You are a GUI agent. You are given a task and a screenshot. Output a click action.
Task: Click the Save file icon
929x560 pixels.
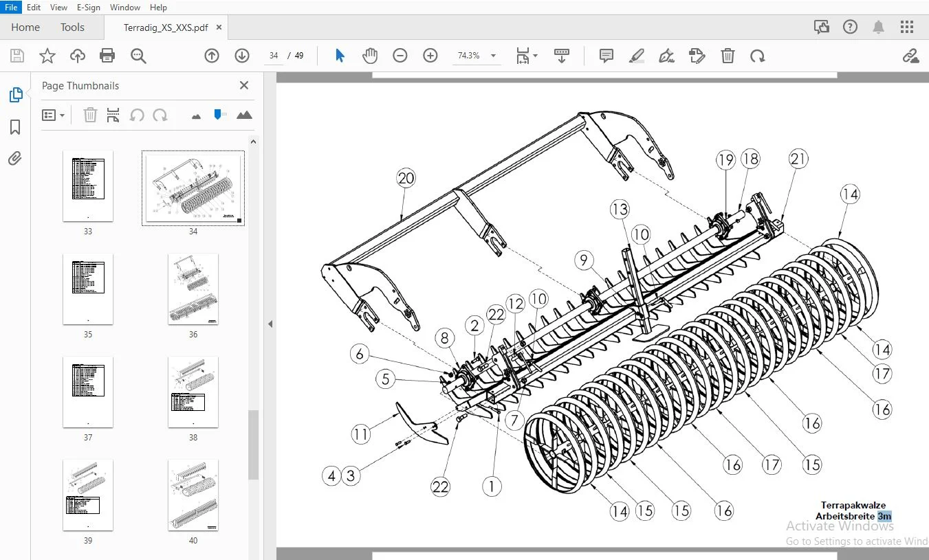[17, 56]
